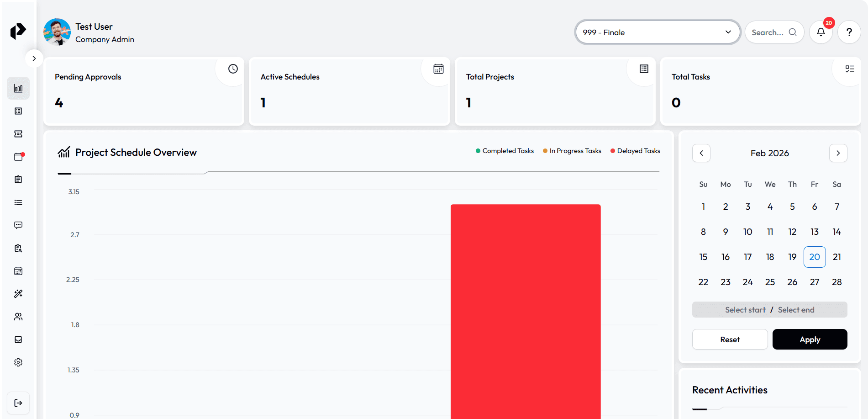This screenshot has width=868, height=419.
Task: Open the dashboard bar chart sidebar icon
Action: [x=18, y=88]
